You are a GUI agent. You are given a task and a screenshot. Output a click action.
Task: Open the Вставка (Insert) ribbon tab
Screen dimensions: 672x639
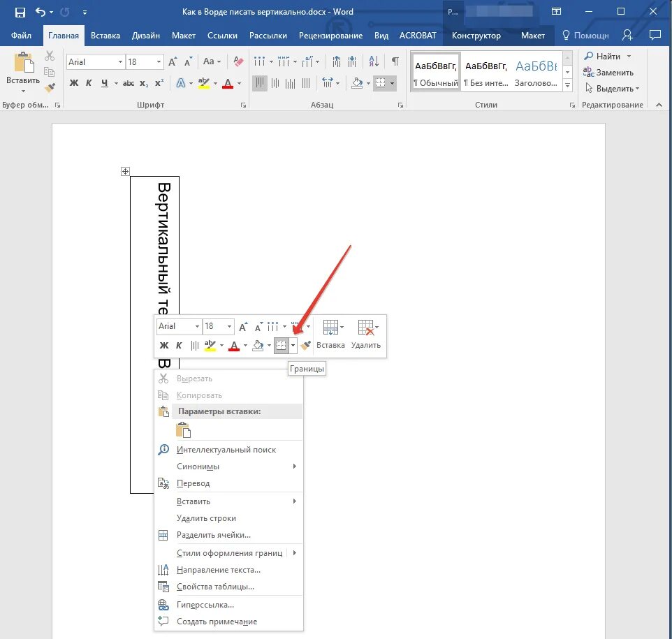(x=105, y=36)
